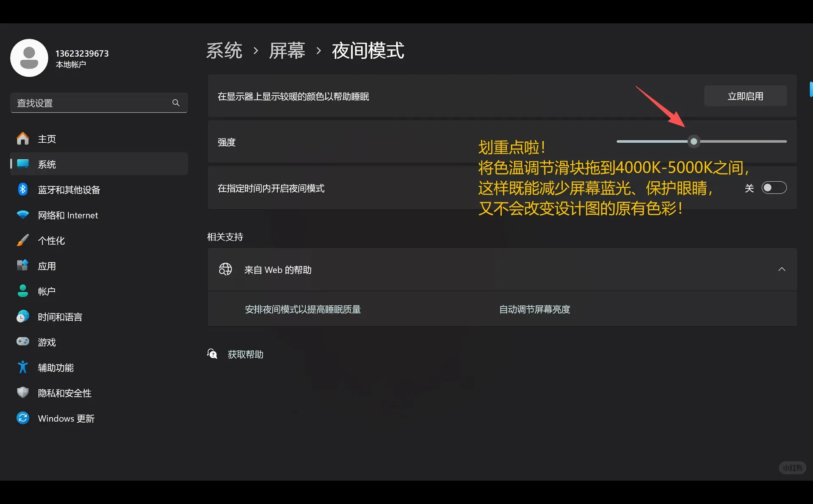
Task: Click the 获取帮助 option
Action: (x=246, y=354)
